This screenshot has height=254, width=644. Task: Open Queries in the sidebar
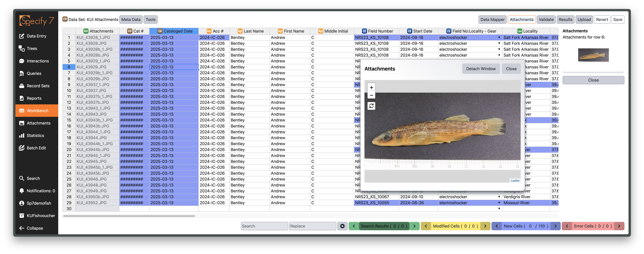point(34,73)
